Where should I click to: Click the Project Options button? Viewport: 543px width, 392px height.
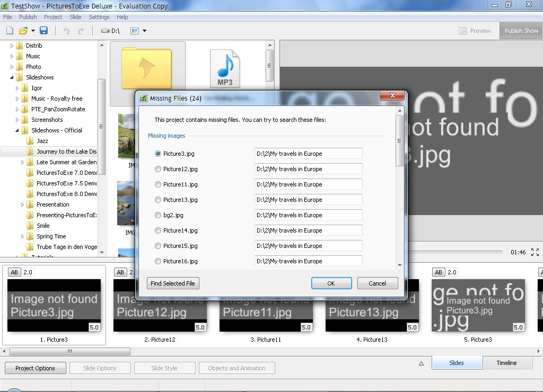pos(36,368)
